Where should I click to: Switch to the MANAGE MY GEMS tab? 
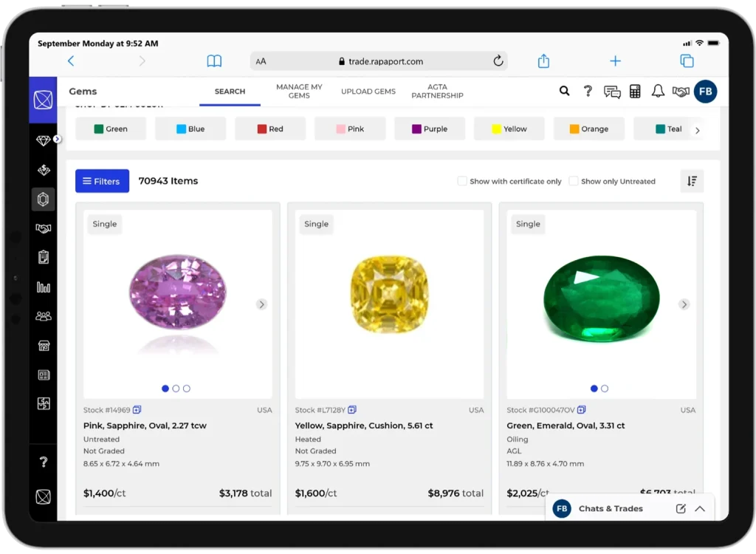coord(299,91)
